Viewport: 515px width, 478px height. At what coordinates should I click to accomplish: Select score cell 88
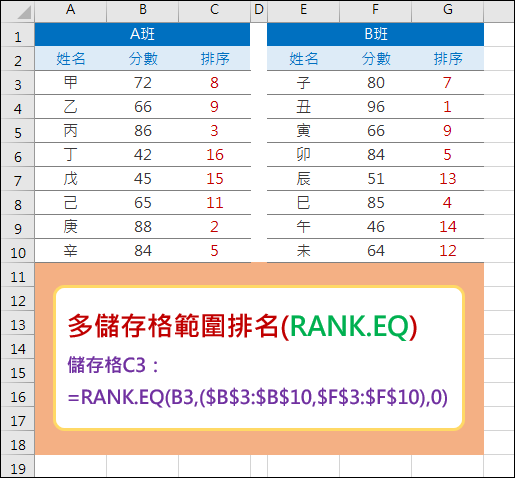click(143, 227)
